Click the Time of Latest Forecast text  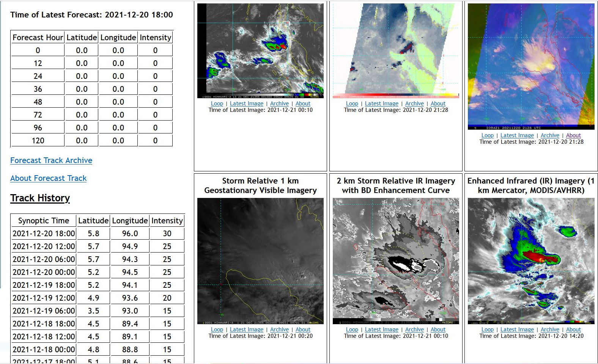pyautogui.click(x=91, y=15)
